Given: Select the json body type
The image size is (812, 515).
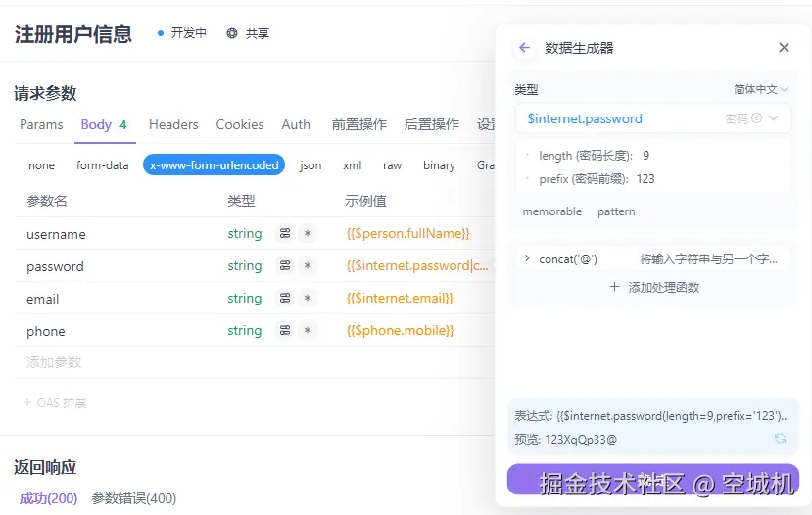Looking at the screenshot, I should pyautogui.click(x=310, y=165).
